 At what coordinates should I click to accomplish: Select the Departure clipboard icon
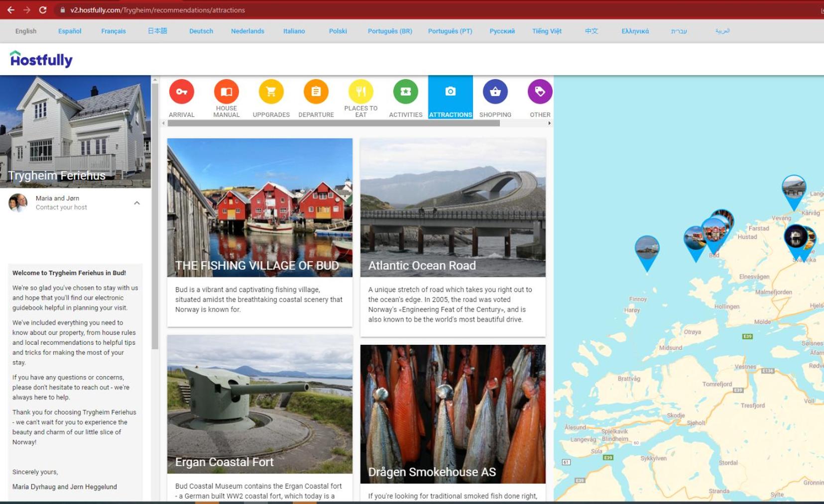click(316, 92)
